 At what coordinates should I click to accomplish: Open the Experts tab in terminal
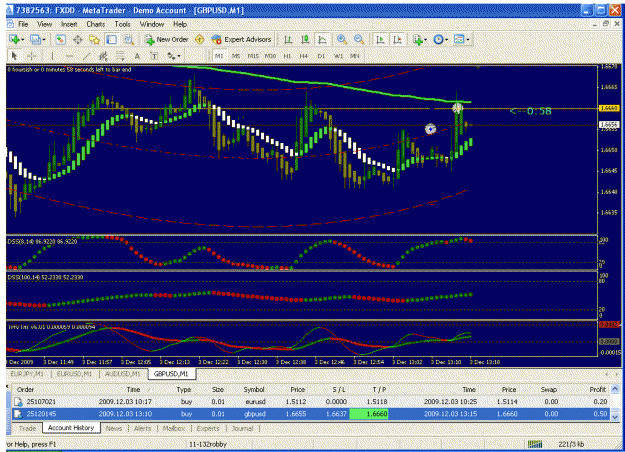pos(208,428)
